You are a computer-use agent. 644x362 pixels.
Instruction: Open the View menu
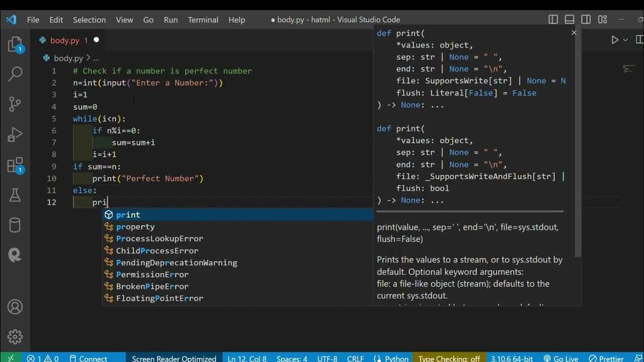pos(124,20)
